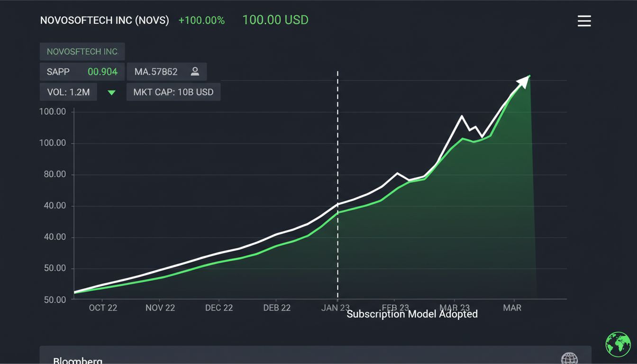Image resolution: width=637 pixels, height=364 pixels.
Task: Click the gray globe icon on the Bloomberg bar
Action: tap(569, 359)
